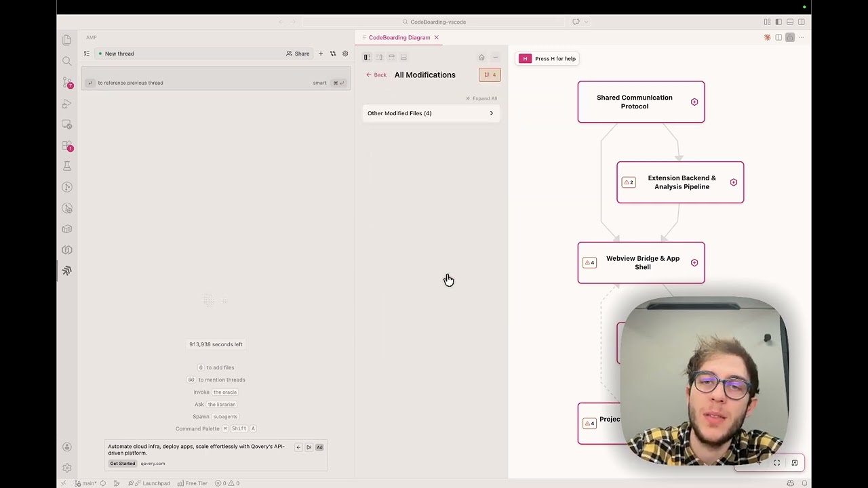The image size is (868, 488).
Task: Split the editor to the right
Action: (778, 37)
